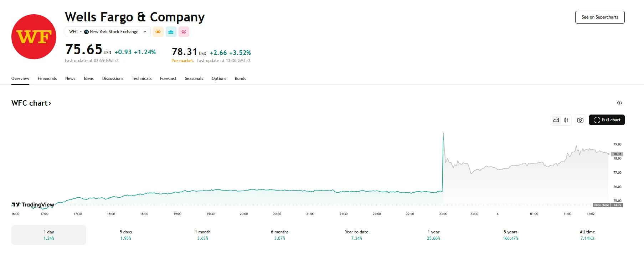Click the 78.31 price label on axis
Viewport: 644px width, 253px height.
(x=617, y=154)
